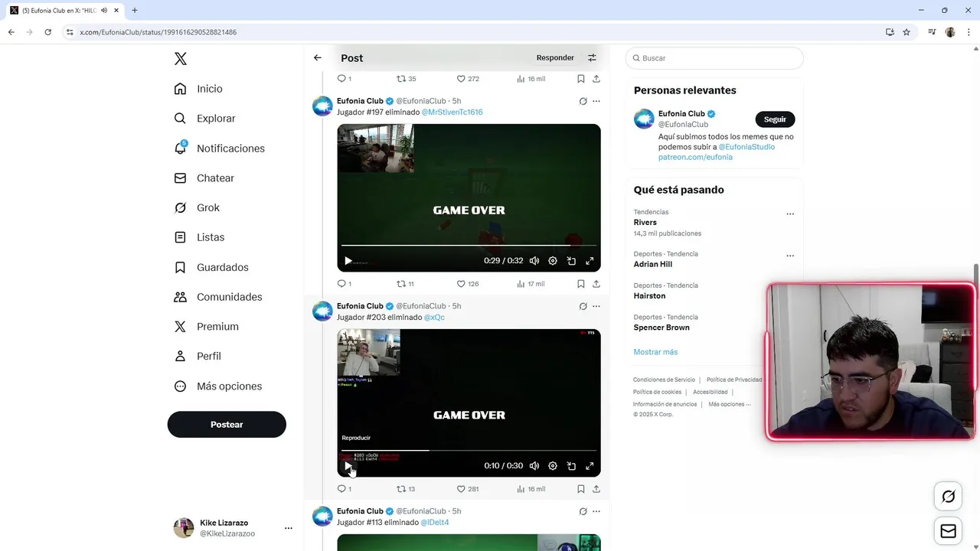Viewport: 980px width, 551px height.
Task: Toggle fullscreen on Jugador #197 video
Action: (590, 261)
